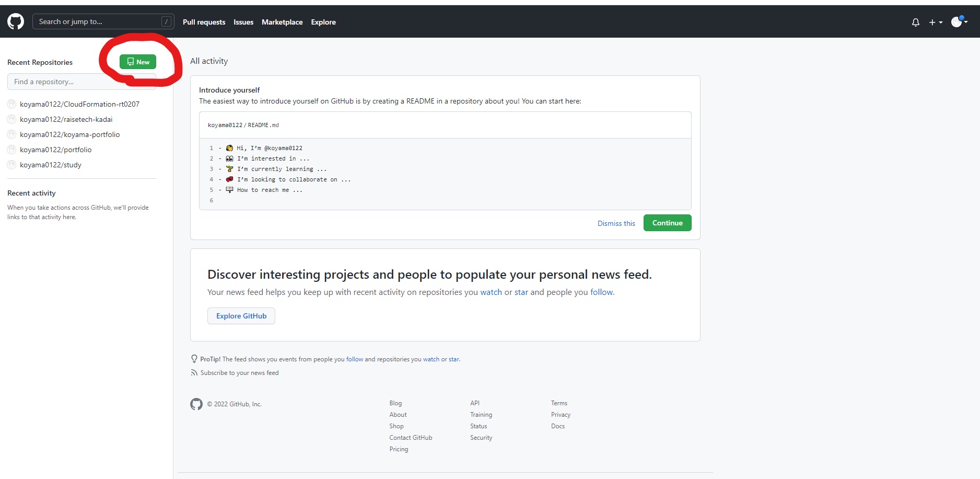Screen dimensions: 980x479
Task: Select Issues in the top navigation
Action: [243, 22]
